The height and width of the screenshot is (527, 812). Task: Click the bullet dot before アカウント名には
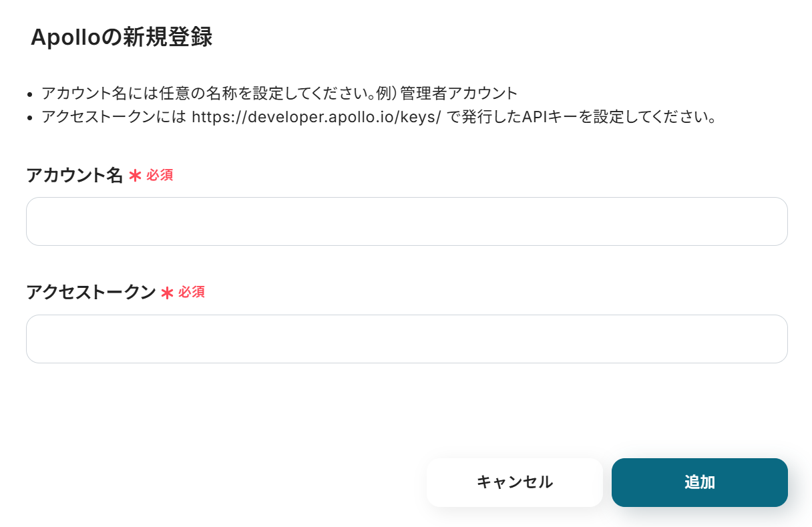tap(30, 94)
